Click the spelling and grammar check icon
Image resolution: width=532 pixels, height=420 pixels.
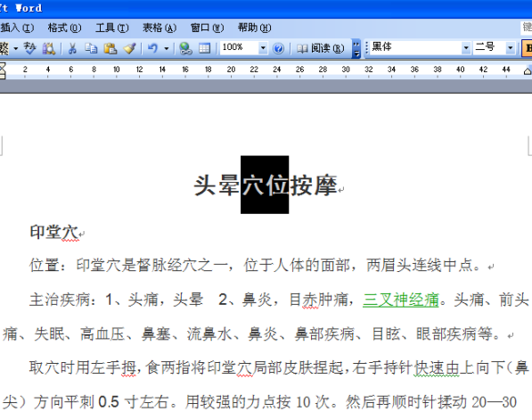pyautogui.click(x=30, y=48)
